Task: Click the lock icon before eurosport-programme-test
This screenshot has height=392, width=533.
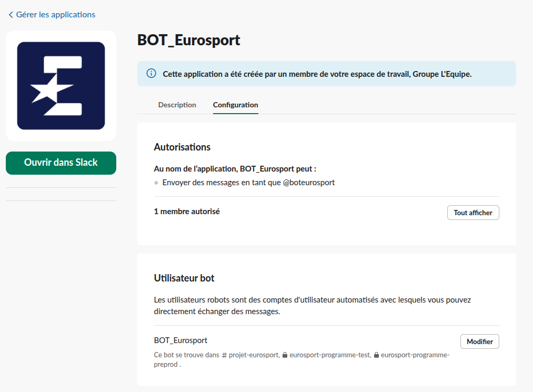Action: click(x=285, y=355)
